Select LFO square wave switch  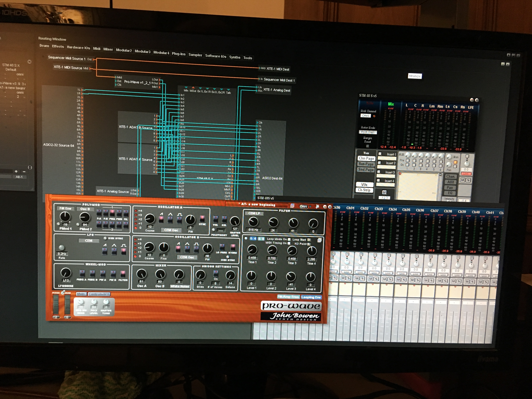pyautogui.click(x=124, y=252)
